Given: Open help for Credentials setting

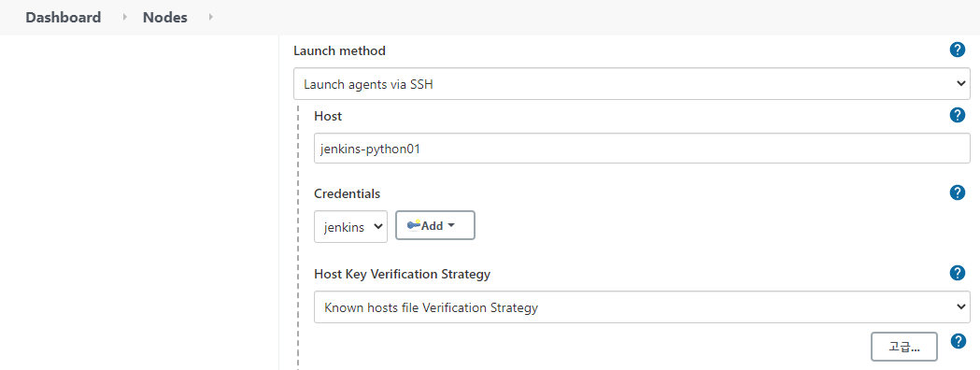Looking at the screenshot, I should (x=957, y=192).
